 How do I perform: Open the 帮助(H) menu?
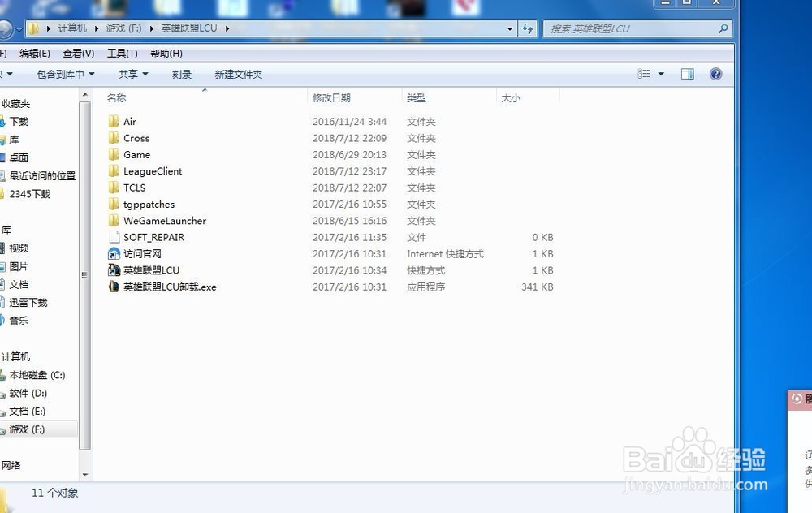(166, 54)
